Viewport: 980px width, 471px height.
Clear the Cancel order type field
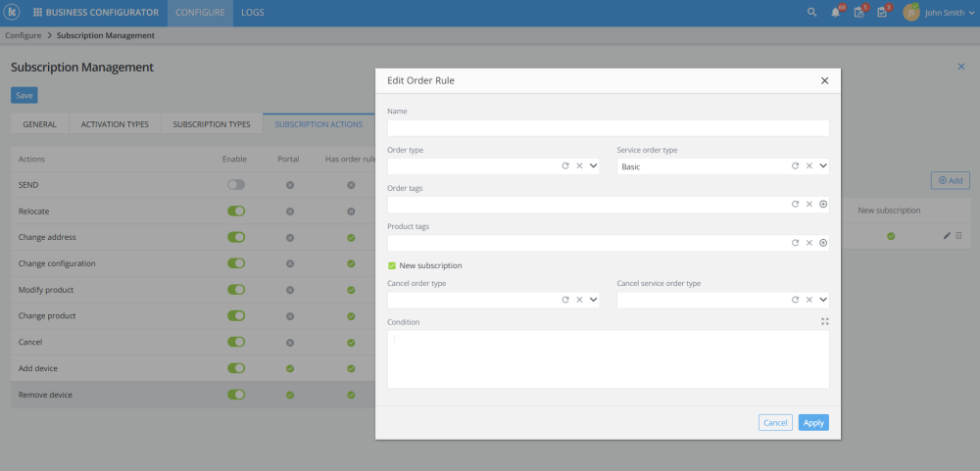tap(579, 300)
